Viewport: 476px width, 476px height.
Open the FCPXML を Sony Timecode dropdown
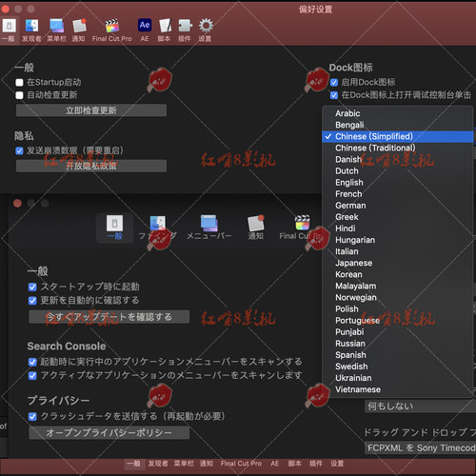(420, 448)
